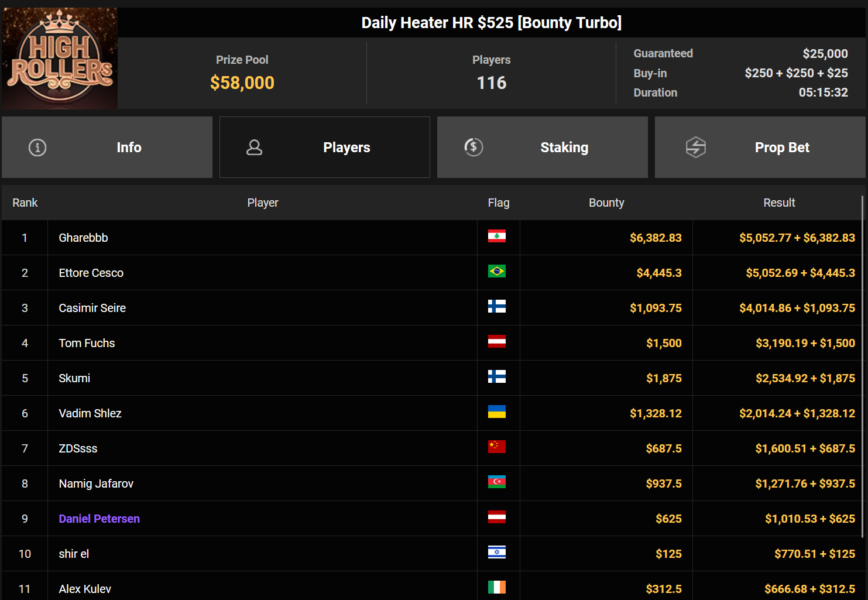Viewport: 868px width, 600px height.
Task: Sort by the Rank column header
Action: pos(25,203)
